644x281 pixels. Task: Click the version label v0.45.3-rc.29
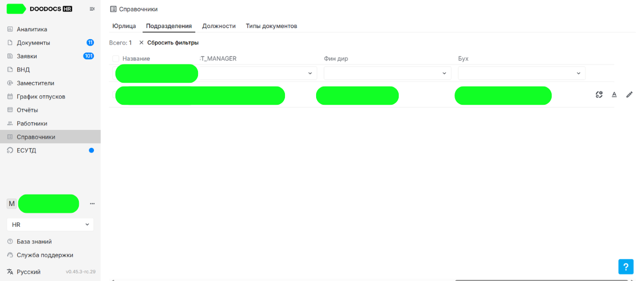pos(80,272)
